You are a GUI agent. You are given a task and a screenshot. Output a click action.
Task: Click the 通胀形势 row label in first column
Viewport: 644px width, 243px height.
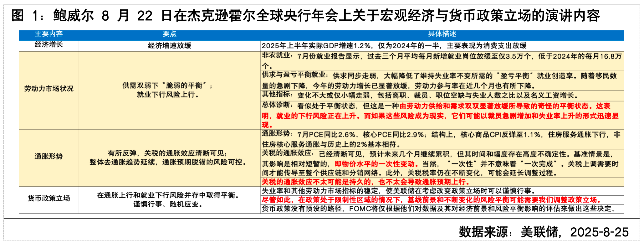[x=49, y=156]
